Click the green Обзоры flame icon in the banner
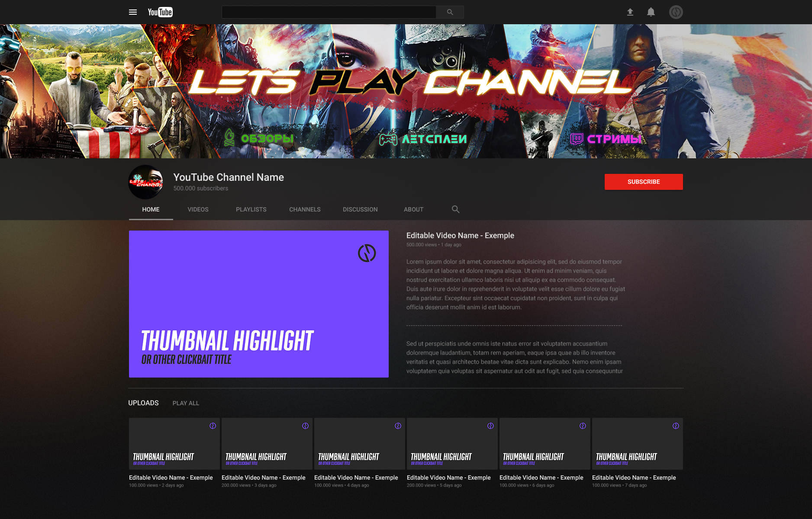 click(x=229, y=138)
